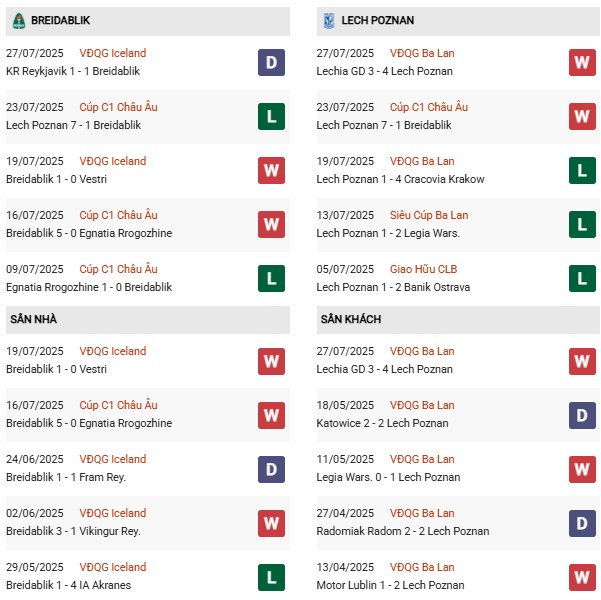601x600 pixels.
Task: Select the W badge for Vikingur Rey. match
Action: (270, 522)
